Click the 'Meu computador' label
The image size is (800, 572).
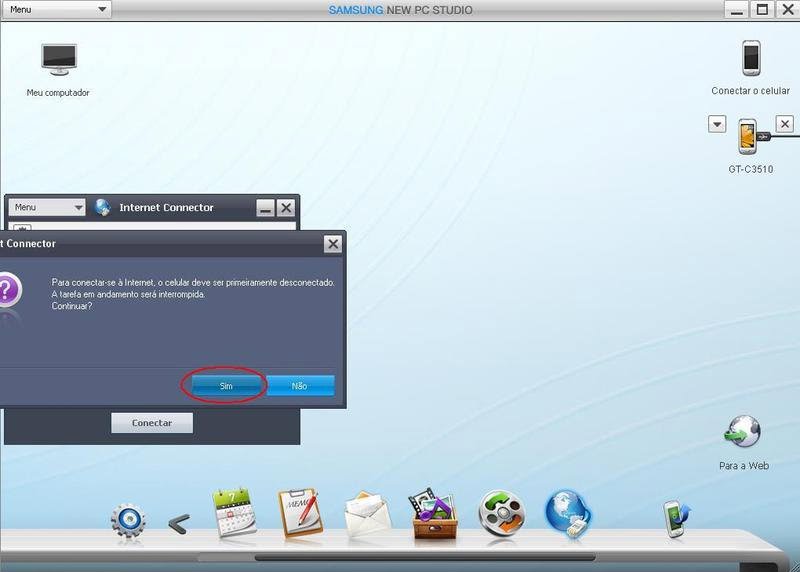click(x=58, y=92)
